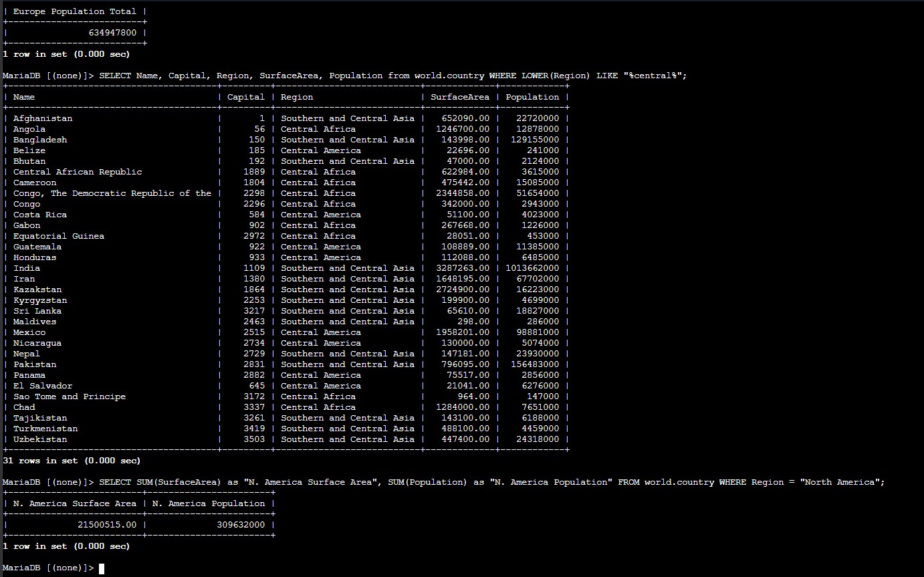Select the Mexico country name

point(29,332)
